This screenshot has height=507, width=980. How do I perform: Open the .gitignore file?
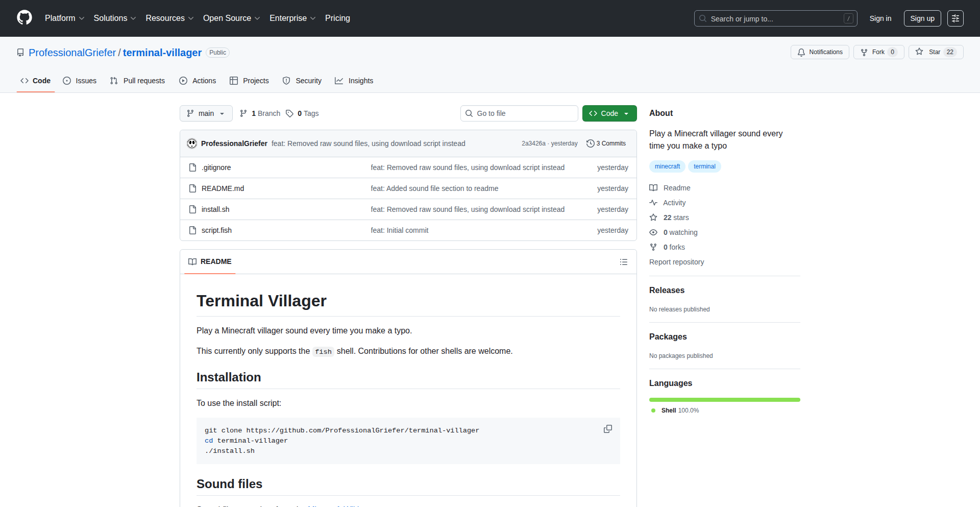tap(216, 167)
